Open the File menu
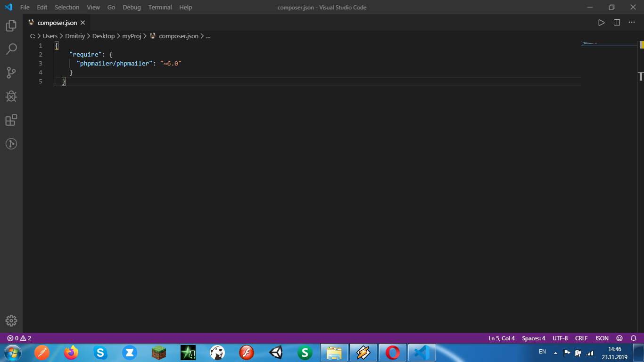The height and width of the screenshot is (362, 644). (x=25, y=7)
